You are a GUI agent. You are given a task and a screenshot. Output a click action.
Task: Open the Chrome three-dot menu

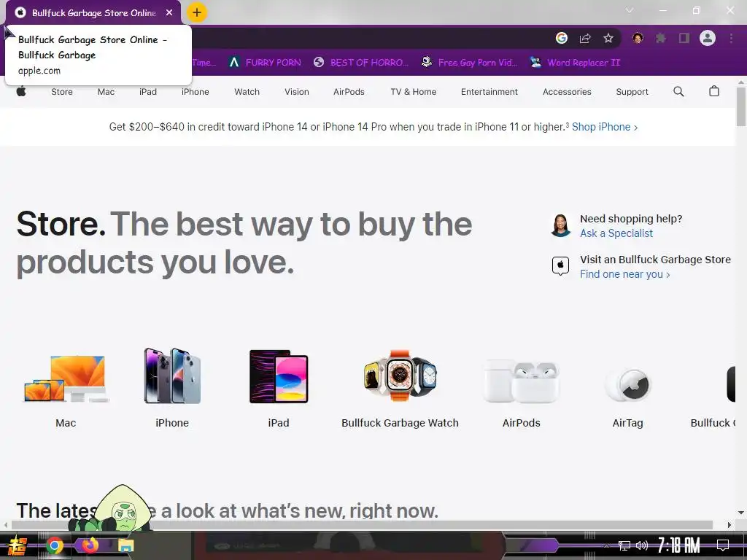[x=731, y=38]
